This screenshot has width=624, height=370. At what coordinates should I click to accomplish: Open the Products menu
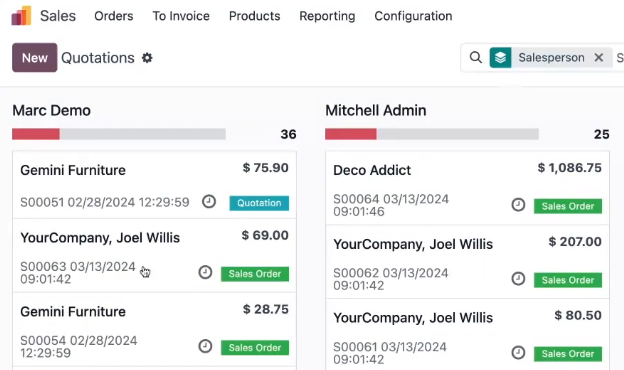(x=255, y=16)
